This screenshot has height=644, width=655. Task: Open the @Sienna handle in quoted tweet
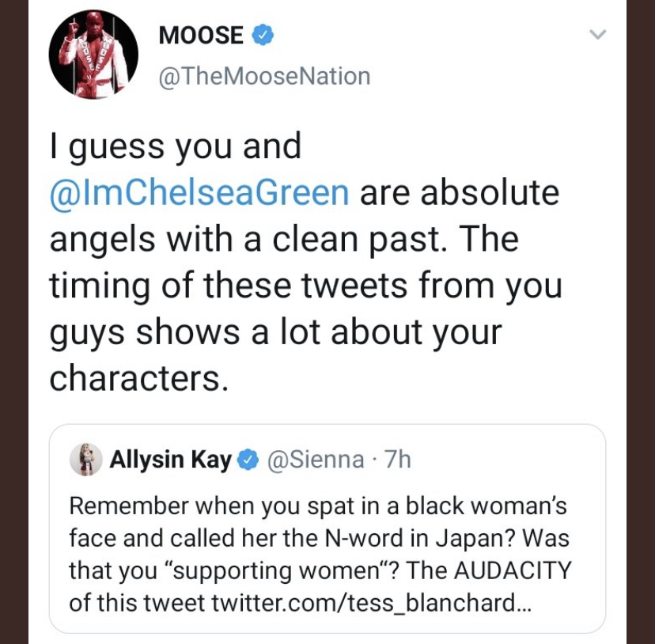317,460
